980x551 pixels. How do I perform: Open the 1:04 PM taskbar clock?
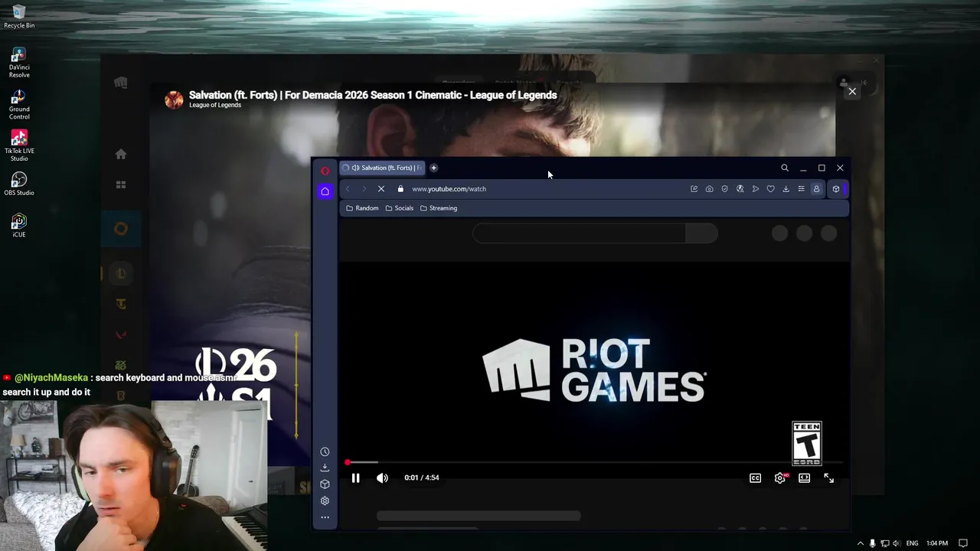(937, 543)
